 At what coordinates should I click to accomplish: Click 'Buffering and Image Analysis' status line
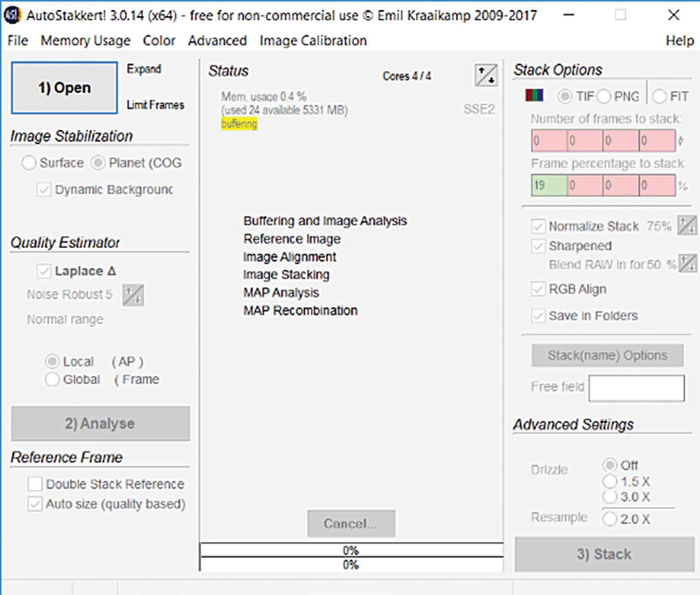point(325,221)
